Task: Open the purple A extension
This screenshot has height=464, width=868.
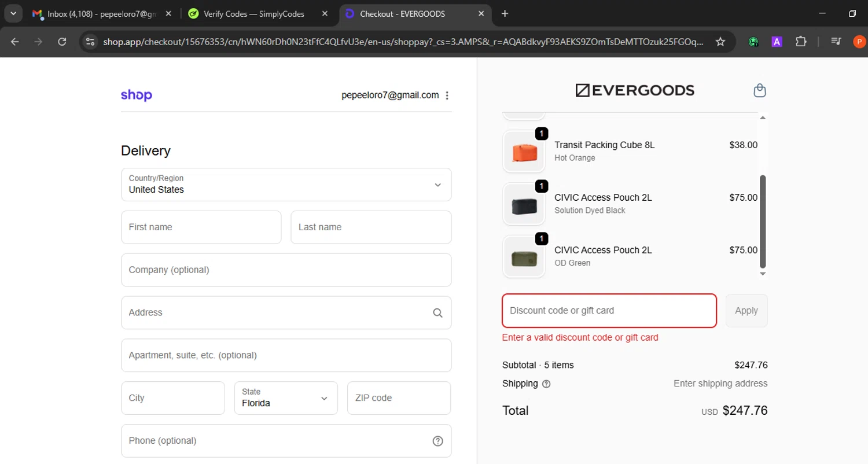Action: point(777,42)
